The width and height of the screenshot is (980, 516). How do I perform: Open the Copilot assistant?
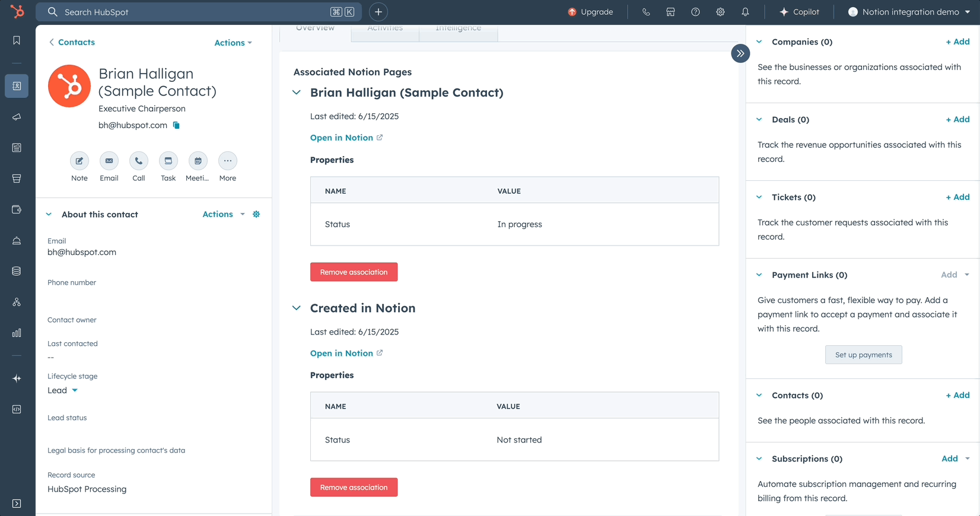pyautogui.click(x=799, y=12)
